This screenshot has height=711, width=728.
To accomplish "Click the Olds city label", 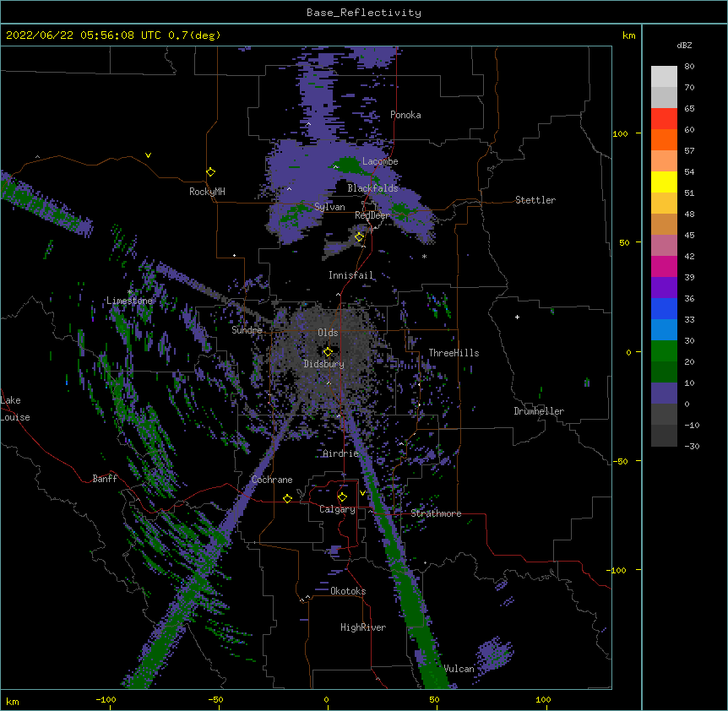I will tap(328, 333).
